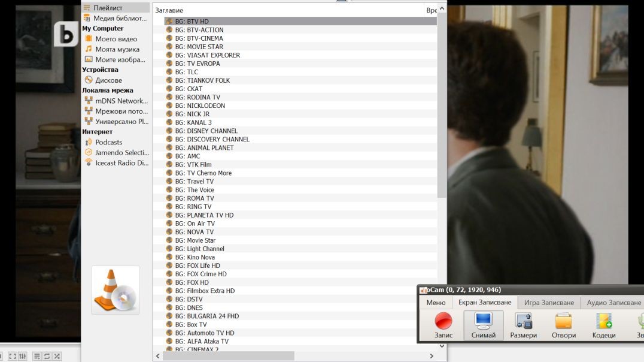Click the playlist vertical scrollbar thumb
This screenshot has width=644, height=362.
point(442,105)
